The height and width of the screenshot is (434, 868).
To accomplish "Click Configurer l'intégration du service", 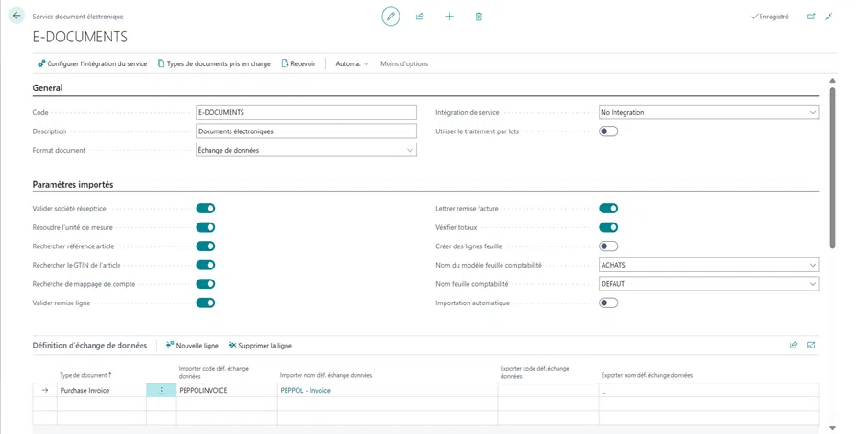I will point(93,63).
